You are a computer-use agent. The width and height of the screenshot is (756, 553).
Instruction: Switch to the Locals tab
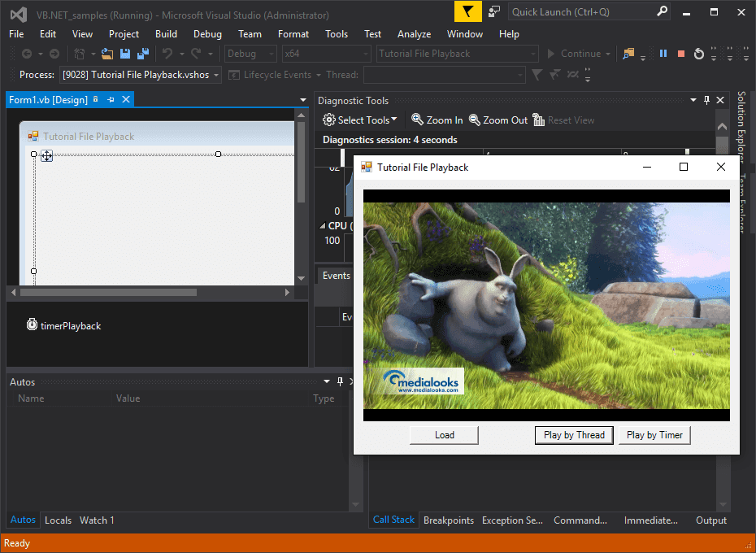[x=58, y=520]
